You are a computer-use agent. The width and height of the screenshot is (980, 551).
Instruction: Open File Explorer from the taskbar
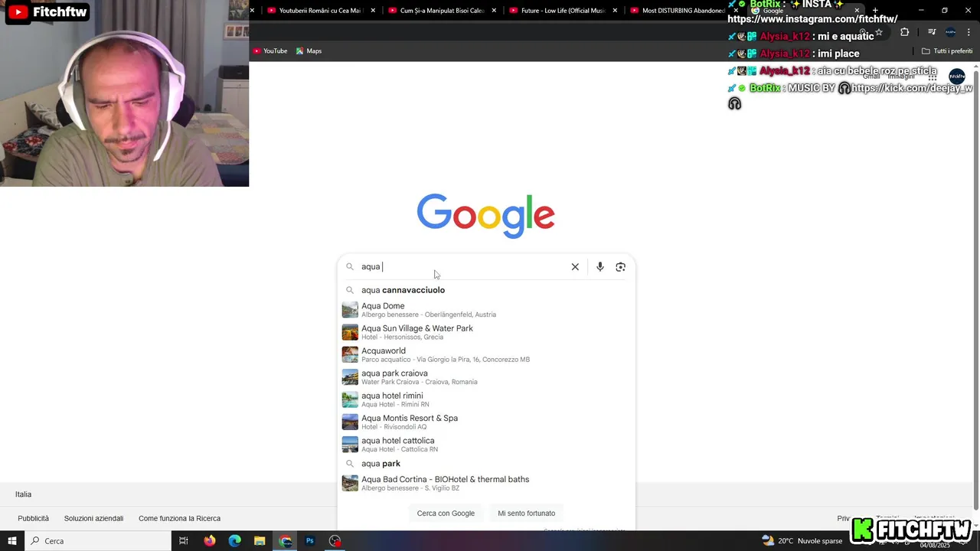click(x=260, y=541)
